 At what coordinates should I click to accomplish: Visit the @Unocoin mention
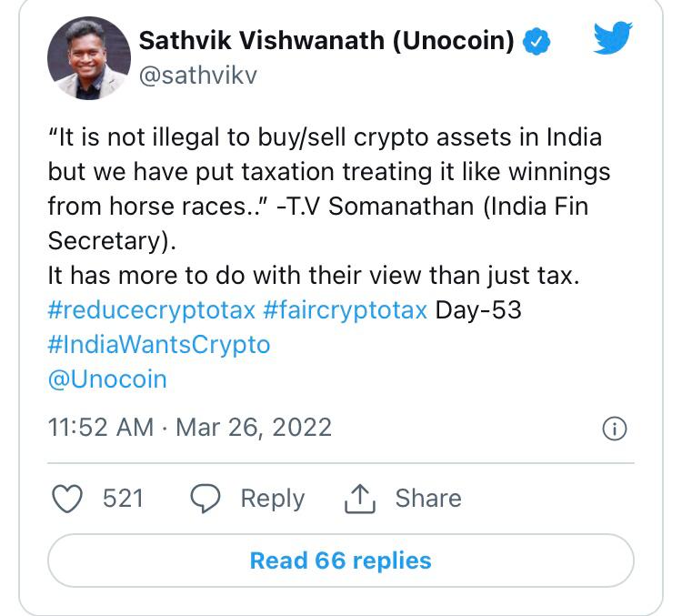click(x=107, y=379)
